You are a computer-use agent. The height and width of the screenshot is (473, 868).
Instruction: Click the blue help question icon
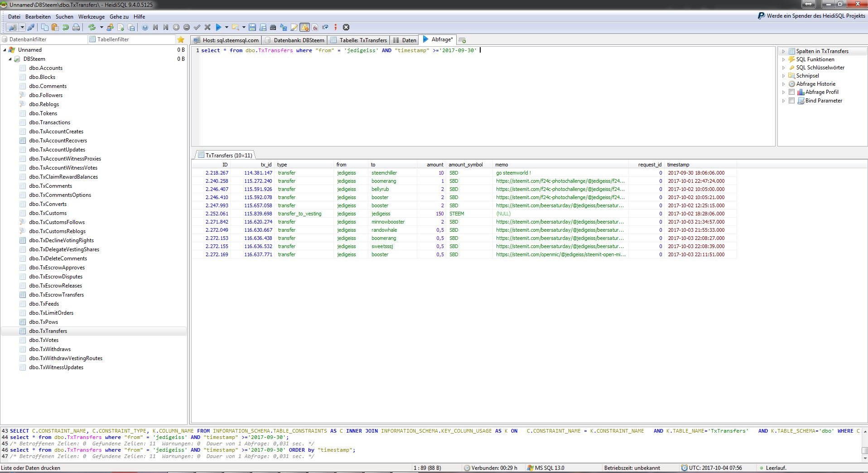145,27
